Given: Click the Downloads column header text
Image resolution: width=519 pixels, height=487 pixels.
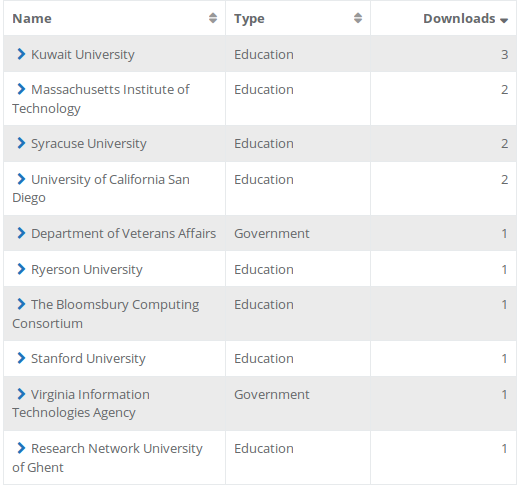Looking at the screenshot, I should 459,18.
